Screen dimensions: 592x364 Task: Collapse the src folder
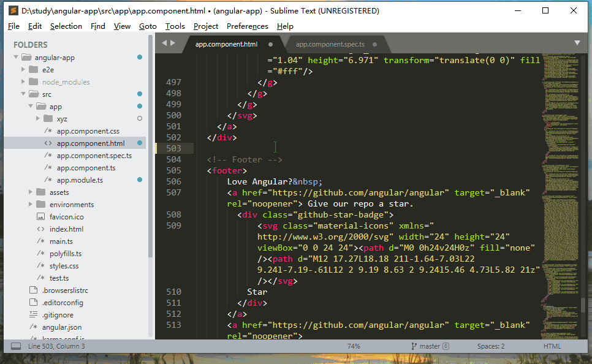point(23,94)
